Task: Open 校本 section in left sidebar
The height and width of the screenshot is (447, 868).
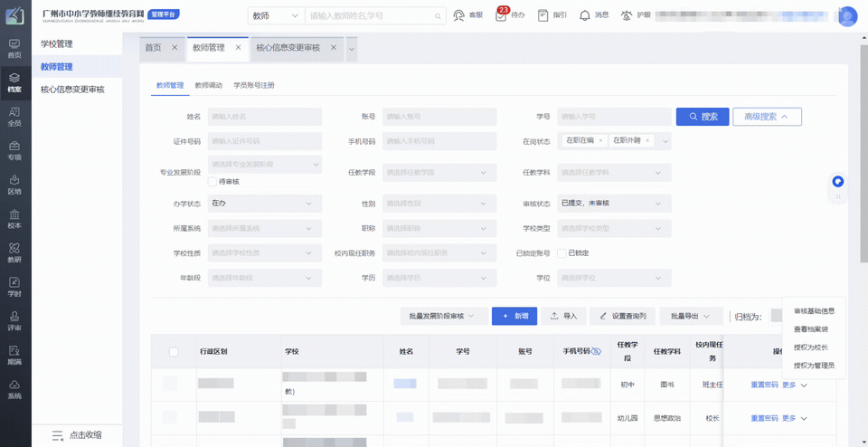Action: click(14, 219)
